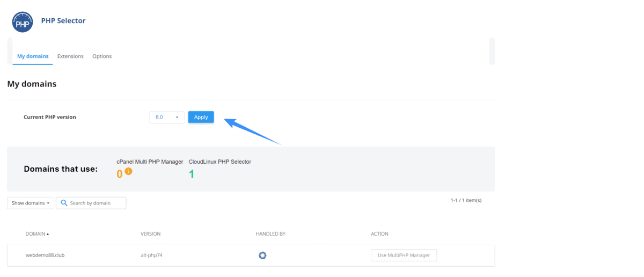Click the Use MultiPHP Manager button
This screenshot has height=277, width=644.
coord(404,255)
